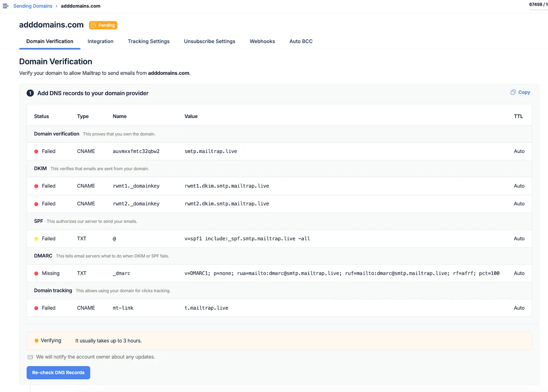Click the step 1 number badge

click(x=30, y=93)
